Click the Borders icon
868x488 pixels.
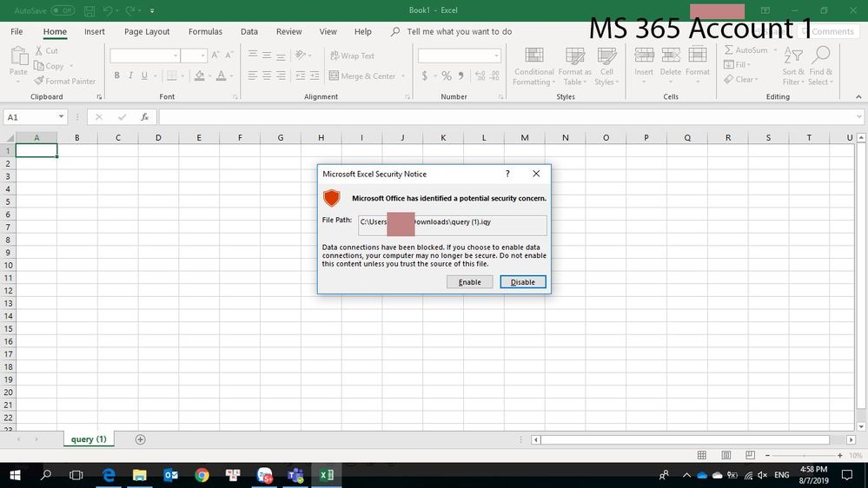[x=172, y=76]
